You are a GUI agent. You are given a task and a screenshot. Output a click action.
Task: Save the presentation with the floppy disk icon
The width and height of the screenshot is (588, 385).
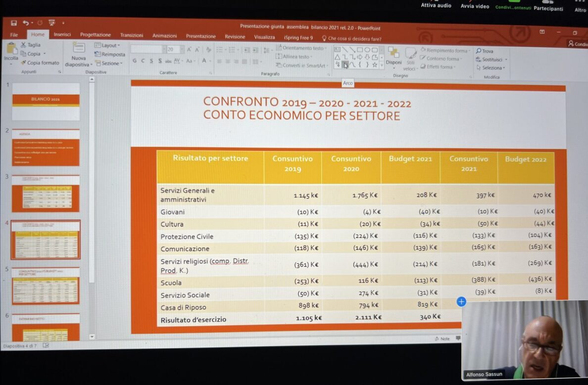tap(13, 23)
